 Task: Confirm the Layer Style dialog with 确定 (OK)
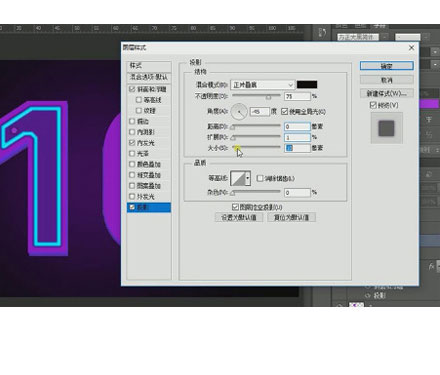(x=387, y=66)
